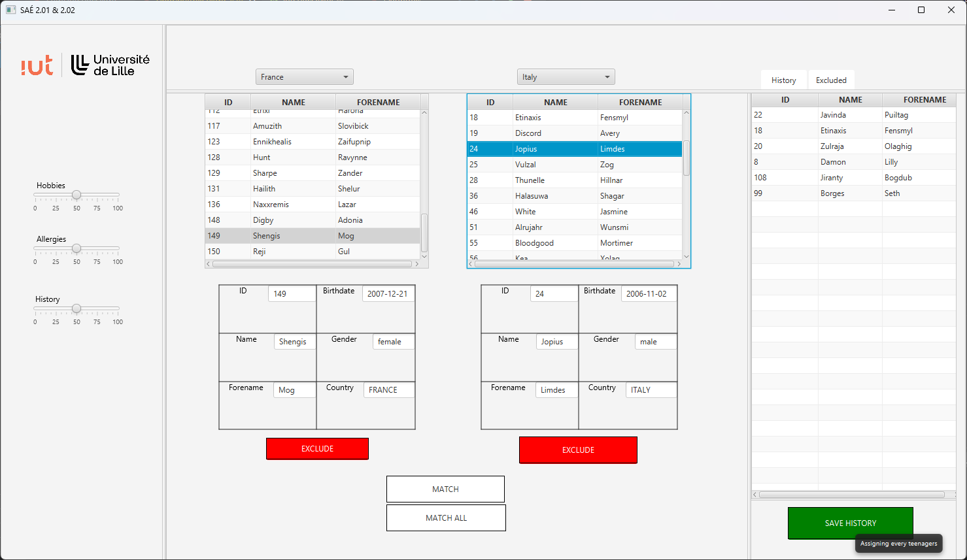967x560 pixels.
Task: Switch to the Excluded tab
Action: [x=831, y=79]
